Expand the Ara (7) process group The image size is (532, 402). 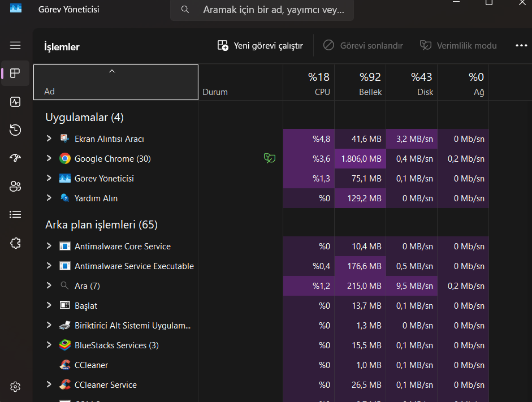coord(49,286)
